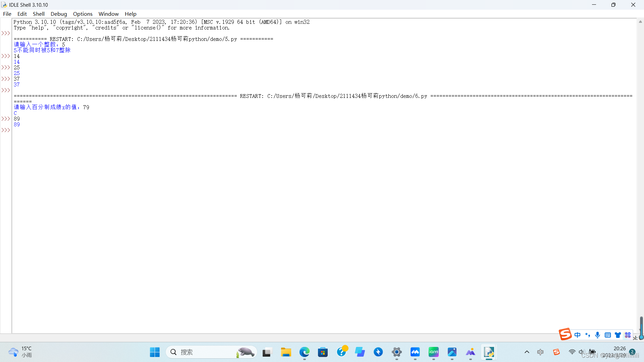Open Microsoft Edge from taskbar
Image resolution: width=644 pixels, height=362 pixels.
(305, 352)
